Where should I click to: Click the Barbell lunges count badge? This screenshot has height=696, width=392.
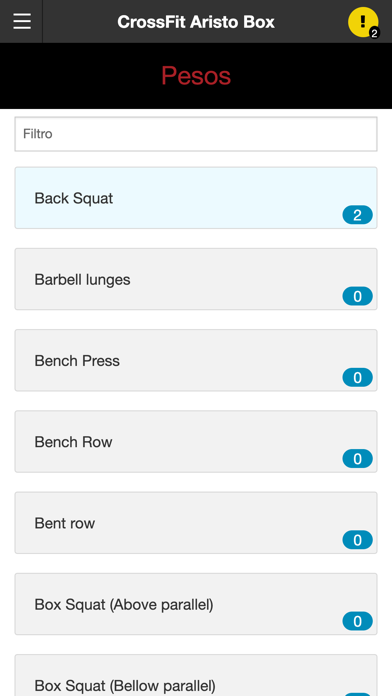pyautogui.click(x=357, y=297)
